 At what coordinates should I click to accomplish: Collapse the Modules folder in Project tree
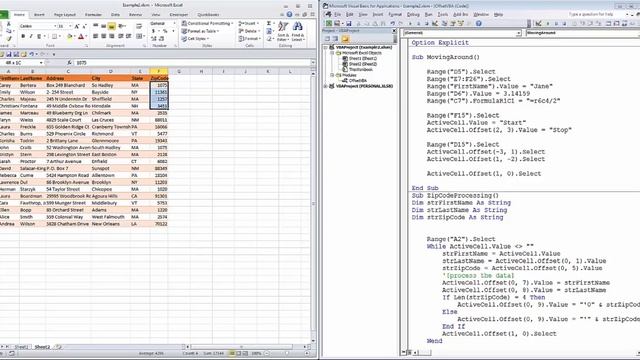[332, 75]
